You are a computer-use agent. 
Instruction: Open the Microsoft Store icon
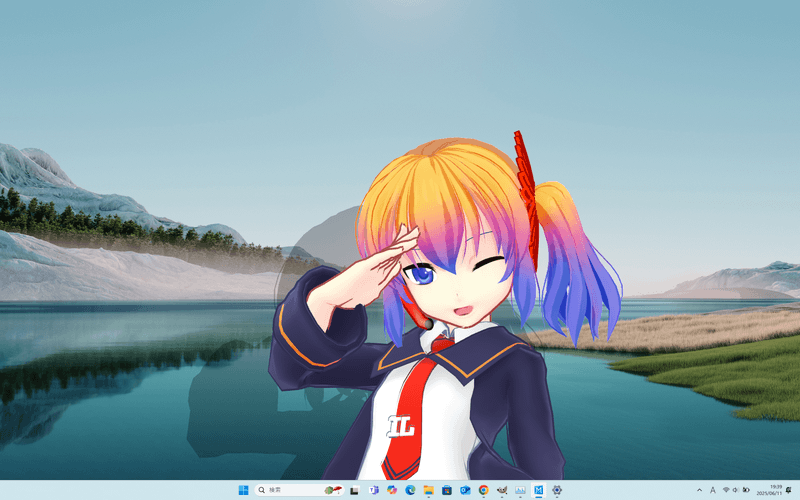click(447, 490)
